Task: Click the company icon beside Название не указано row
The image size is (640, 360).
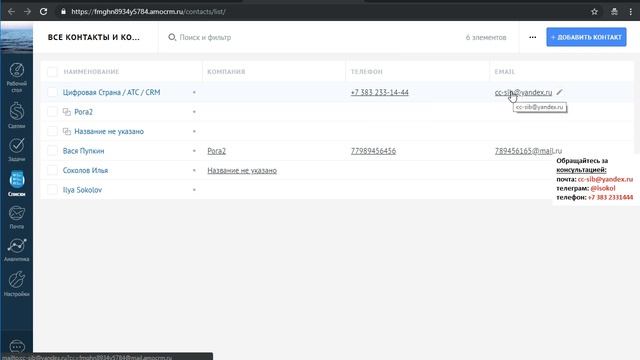Action: [x=67, y=131]
